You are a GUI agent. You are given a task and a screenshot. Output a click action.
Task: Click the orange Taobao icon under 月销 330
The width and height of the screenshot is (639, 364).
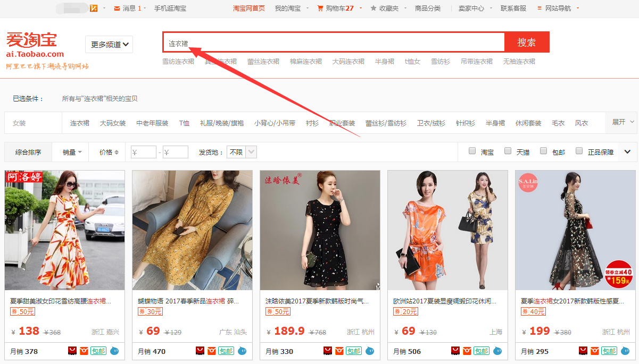[x=339, y=351]
